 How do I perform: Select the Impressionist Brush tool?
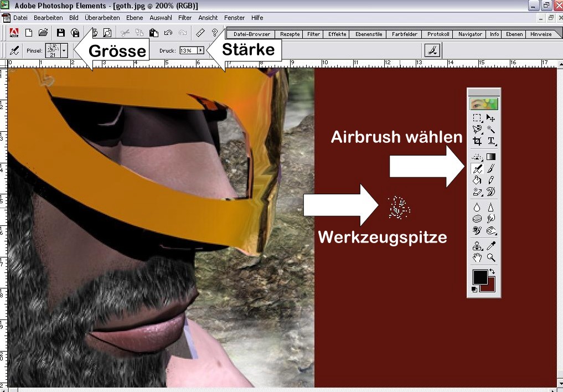pos(491,192)
